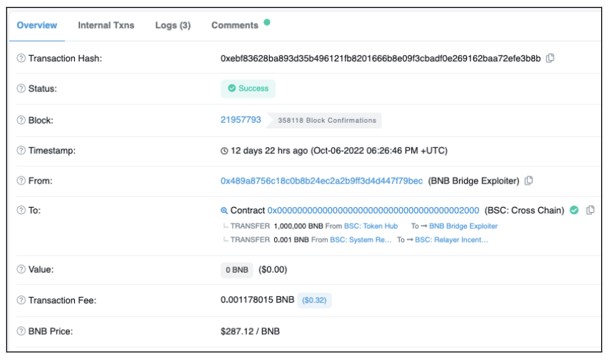Click the ($0.32) transaction fee badge

pyautogui.click(x=314, y=300)
